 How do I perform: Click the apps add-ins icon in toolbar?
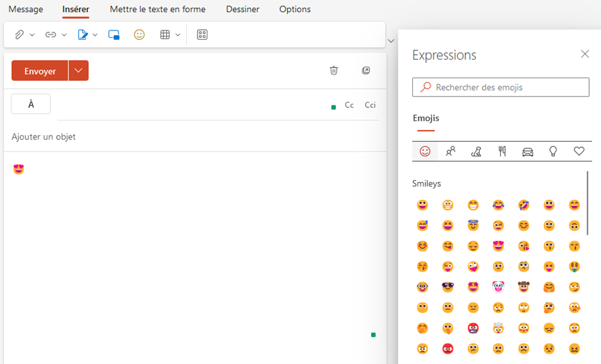(202, 35)
